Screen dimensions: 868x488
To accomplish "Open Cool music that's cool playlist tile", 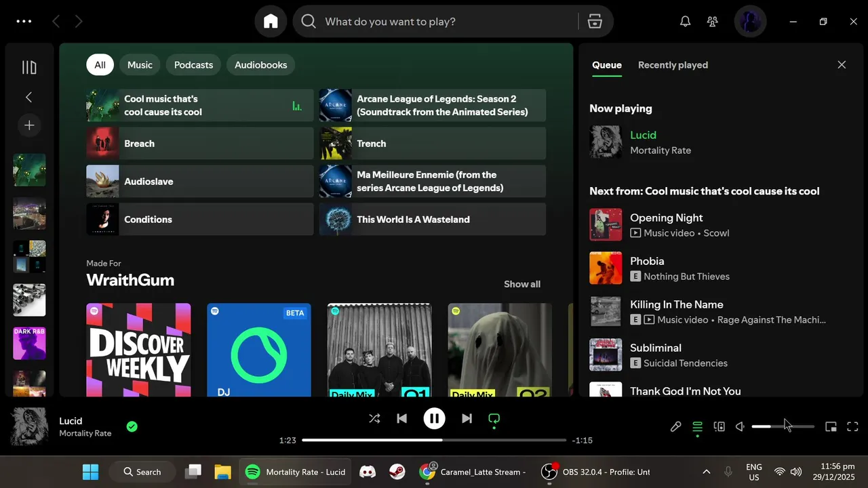I will (199, 105).
